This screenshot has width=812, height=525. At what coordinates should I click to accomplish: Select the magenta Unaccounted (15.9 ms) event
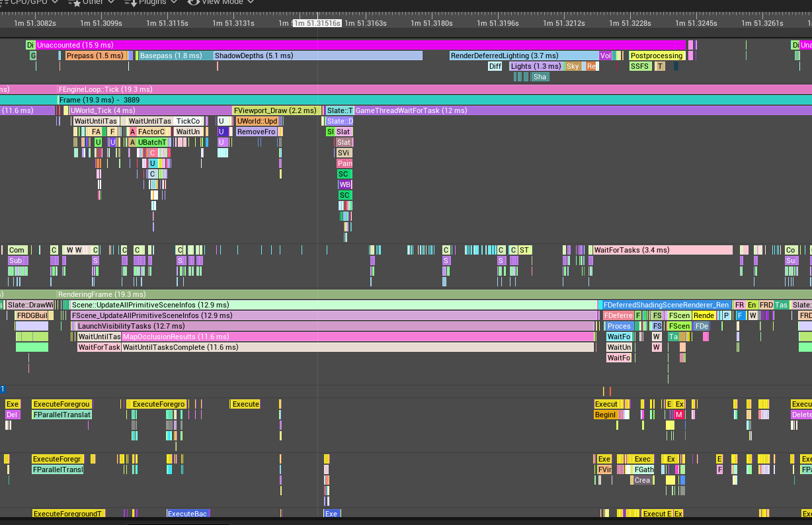tap(331, 45)
